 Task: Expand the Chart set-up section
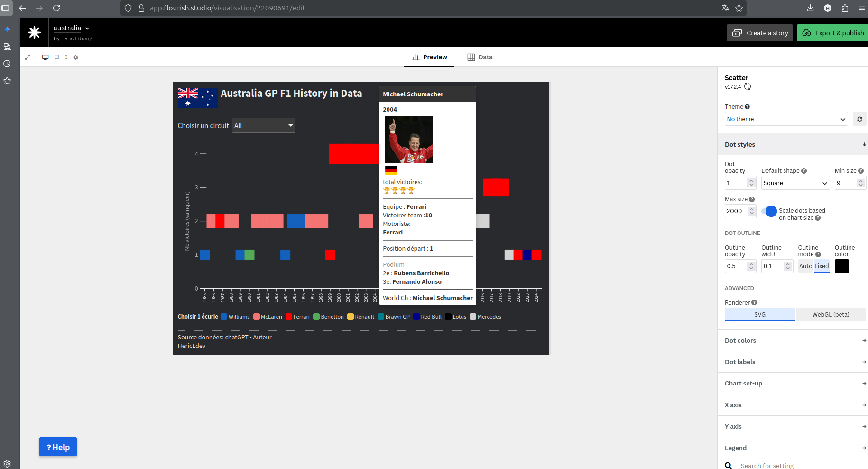[x=793, y=383]
